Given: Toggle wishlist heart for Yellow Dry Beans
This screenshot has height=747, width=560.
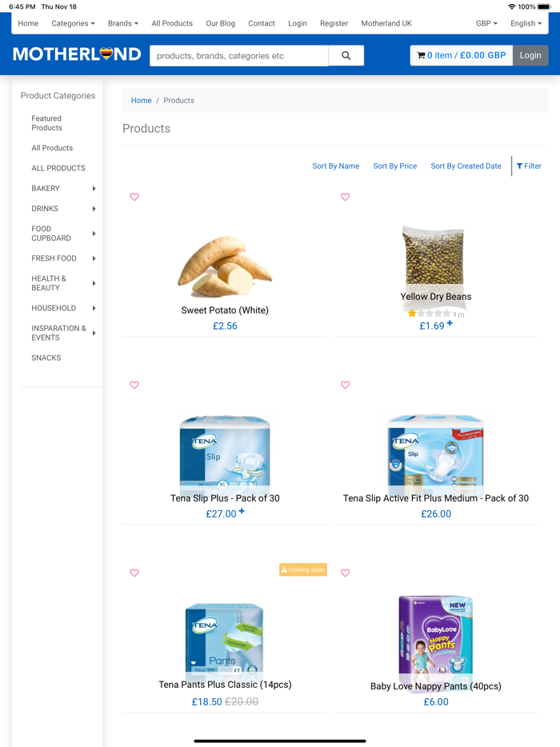Looking at the screenshot, I should 346,198.
